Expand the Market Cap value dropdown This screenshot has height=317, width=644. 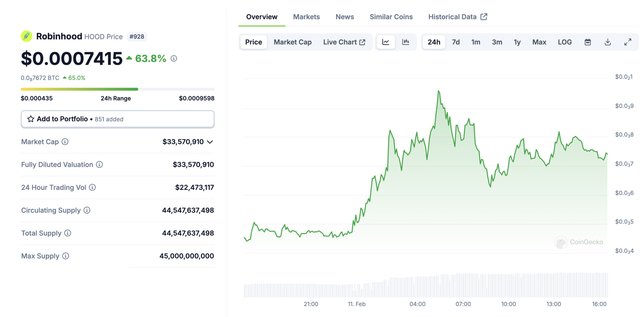pyautogui.click(x=210, y=142)
